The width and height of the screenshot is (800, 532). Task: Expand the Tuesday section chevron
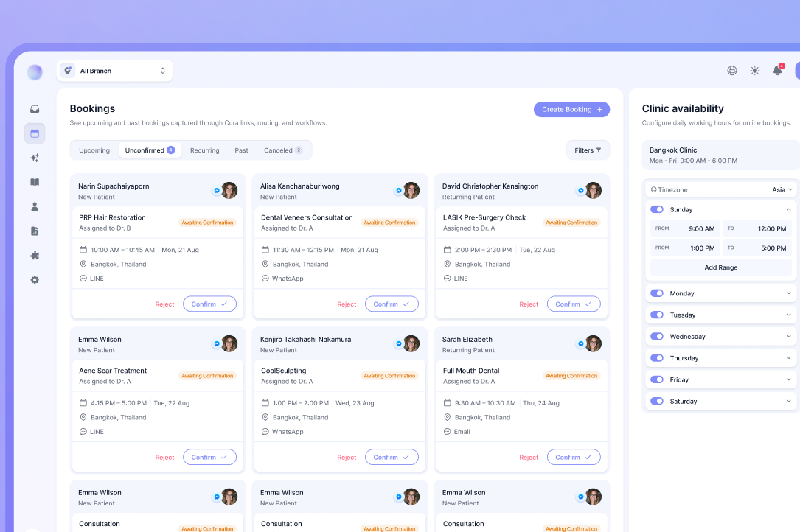coord(789,315)
